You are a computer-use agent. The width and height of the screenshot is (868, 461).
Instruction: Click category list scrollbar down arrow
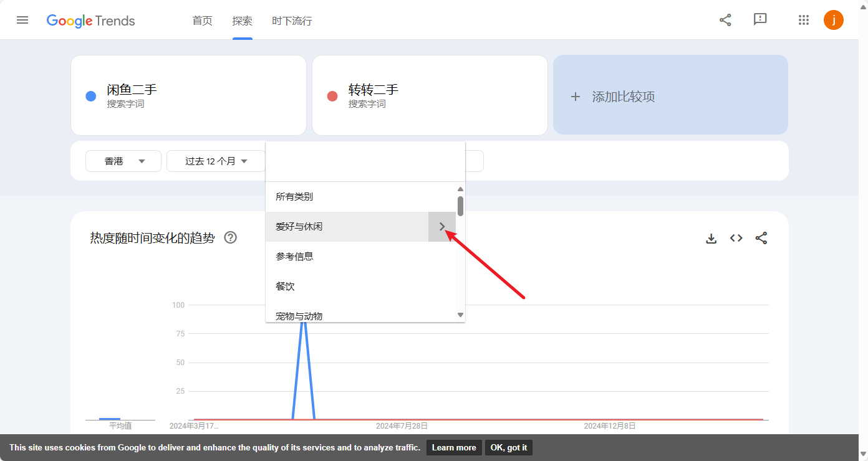point(461,315)
